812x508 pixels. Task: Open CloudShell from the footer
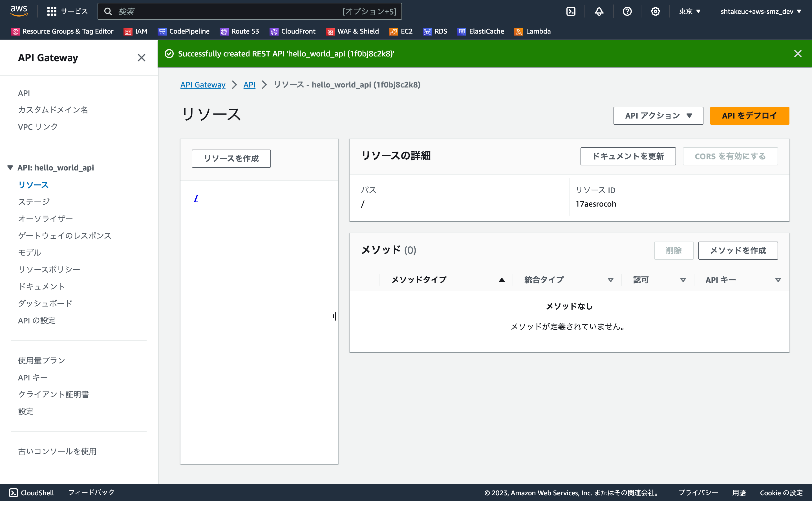32,493
